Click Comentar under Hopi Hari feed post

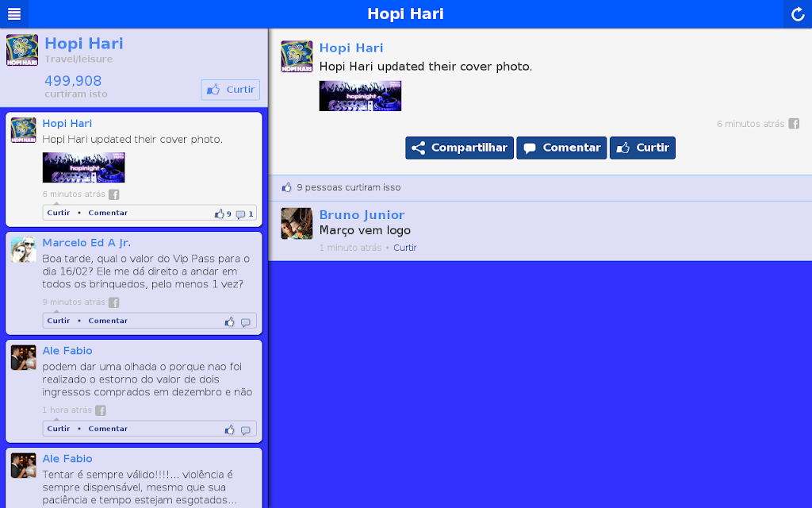[108, 213]
